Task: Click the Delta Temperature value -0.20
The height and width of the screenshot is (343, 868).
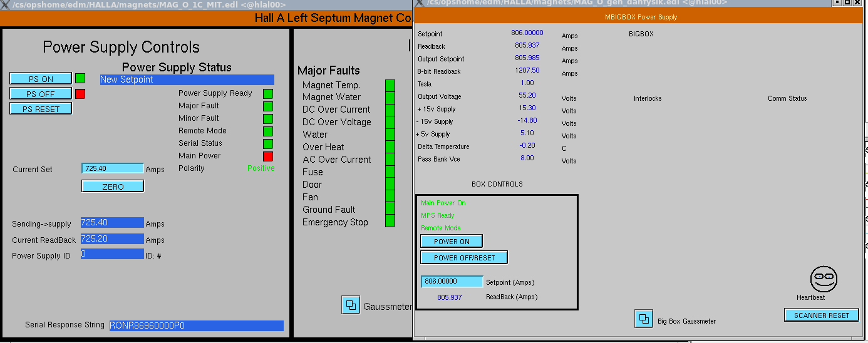Action: [527, 146]
